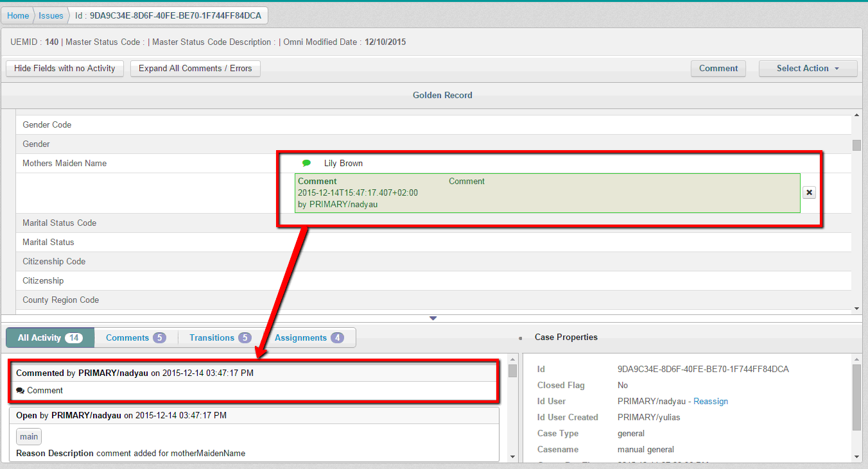Click the Reassign link next to Id User
This screenshot has height=469, width=868.
[x=711, y=401]
